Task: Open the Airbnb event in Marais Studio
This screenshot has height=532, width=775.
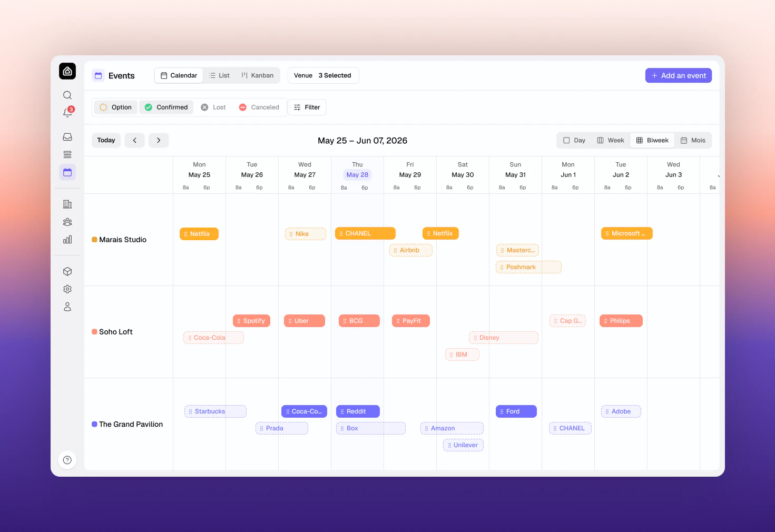Action: tap(411, 250)
